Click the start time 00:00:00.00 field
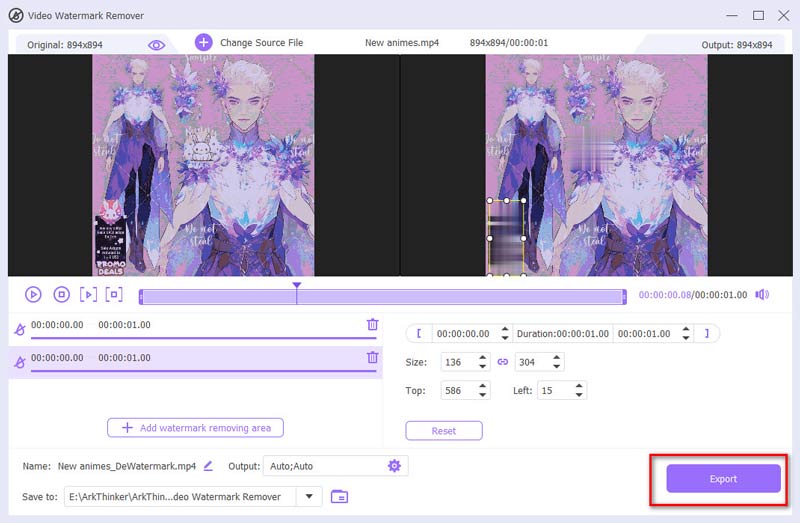800x523 pixels. pyautogui.click(x=465, y=334)
